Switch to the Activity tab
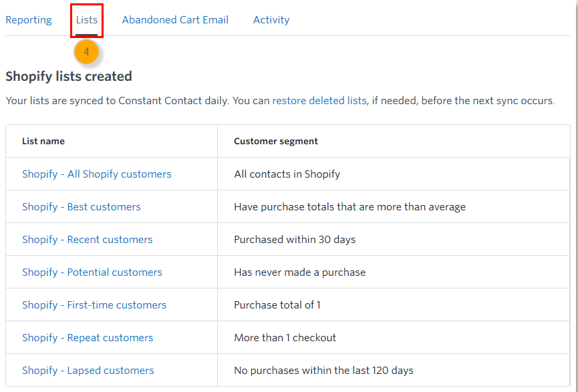This screenshot has width=578, height=392. 271,19
